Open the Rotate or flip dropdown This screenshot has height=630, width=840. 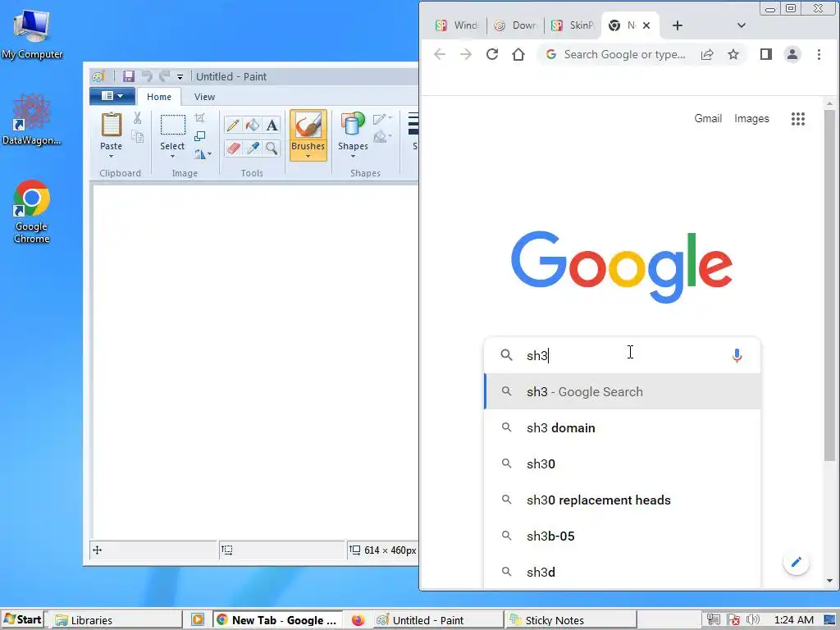pyautogui.click(x=203, y=154)
